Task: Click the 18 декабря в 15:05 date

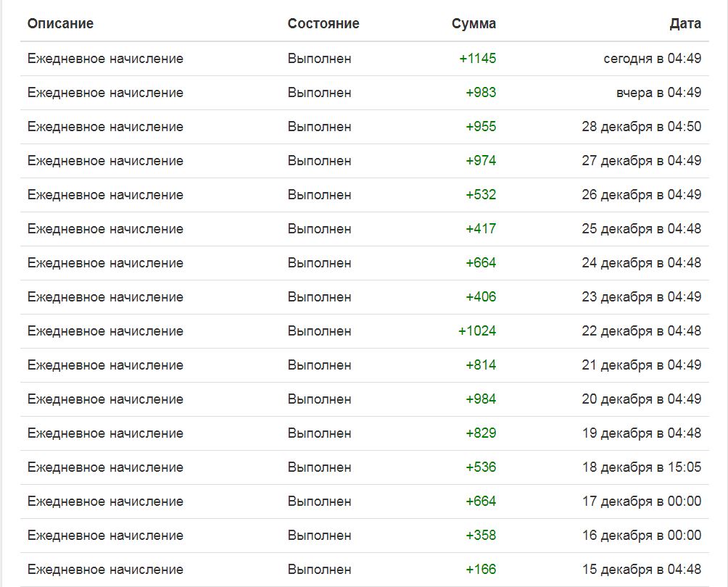Action: (641, 467)
